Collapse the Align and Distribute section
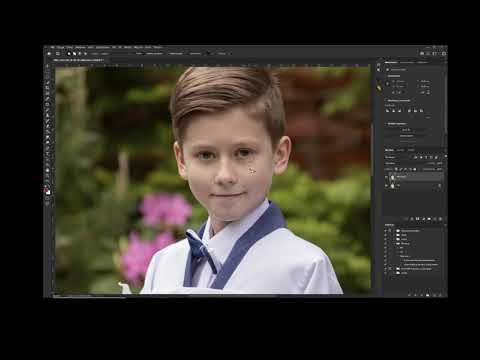 coord(386,100)
